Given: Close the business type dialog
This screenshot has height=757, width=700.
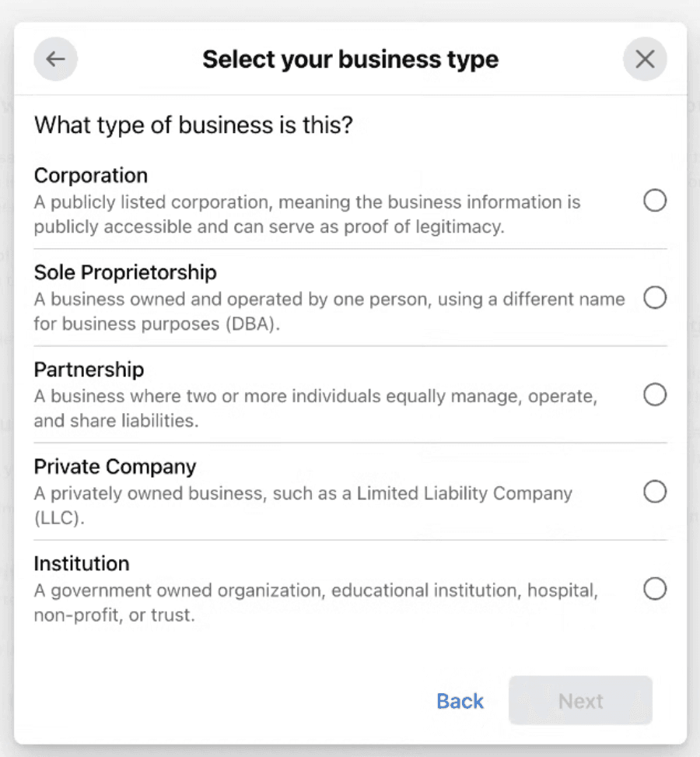Looking at the screenshot, I should click(x=645, y=58).
